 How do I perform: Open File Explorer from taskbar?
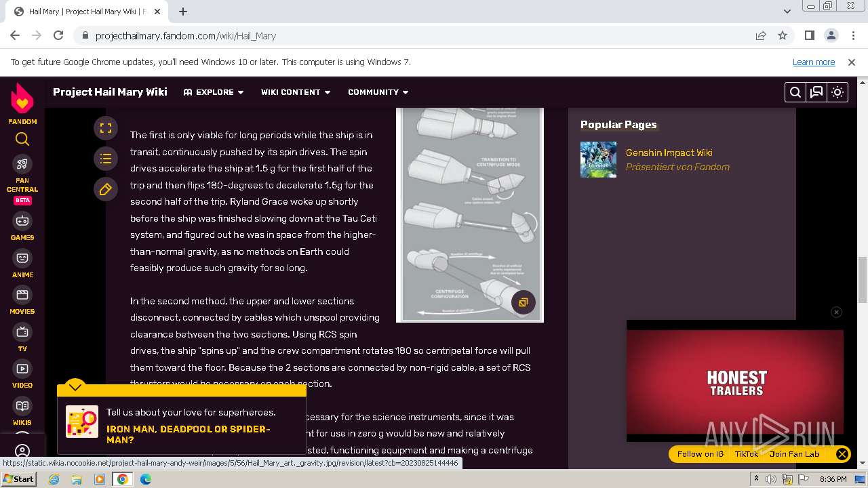77,479
